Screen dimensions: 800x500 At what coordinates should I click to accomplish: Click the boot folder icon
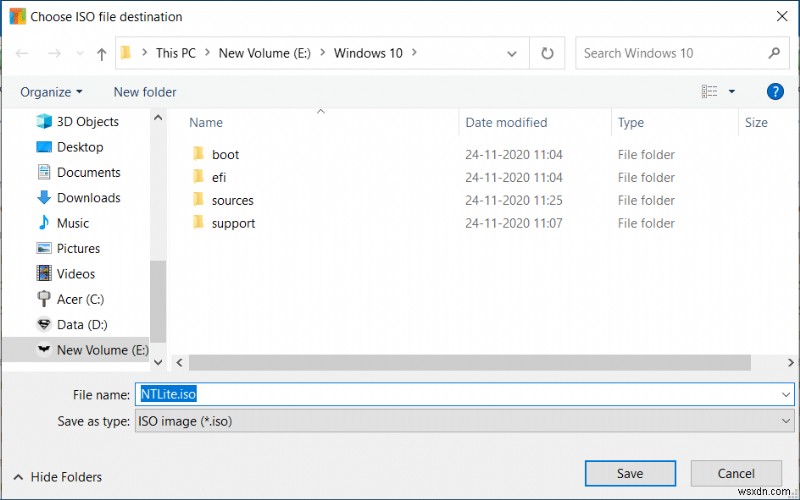click(198, 153)
